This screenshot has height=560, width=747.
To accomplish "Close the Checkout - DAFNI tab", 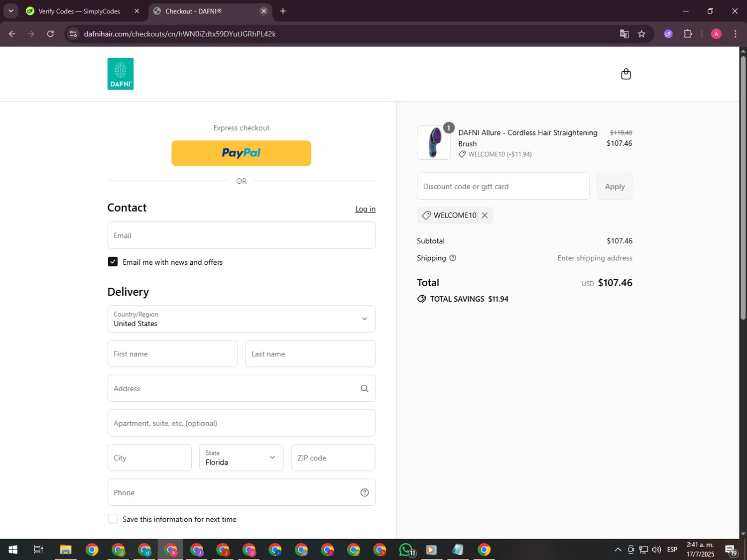I will pyautogui.click(x=264, y=11).
